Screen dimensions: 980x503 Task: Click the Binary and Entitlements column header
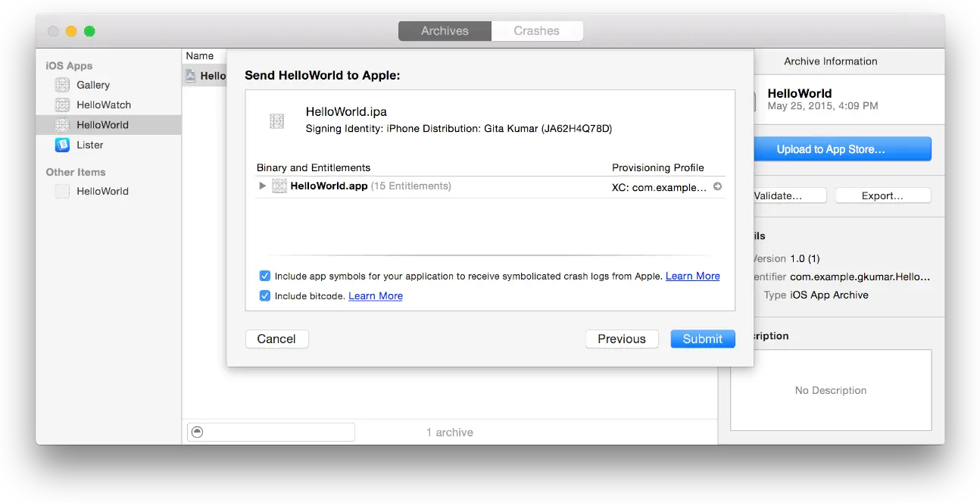[x=314, y=167]
